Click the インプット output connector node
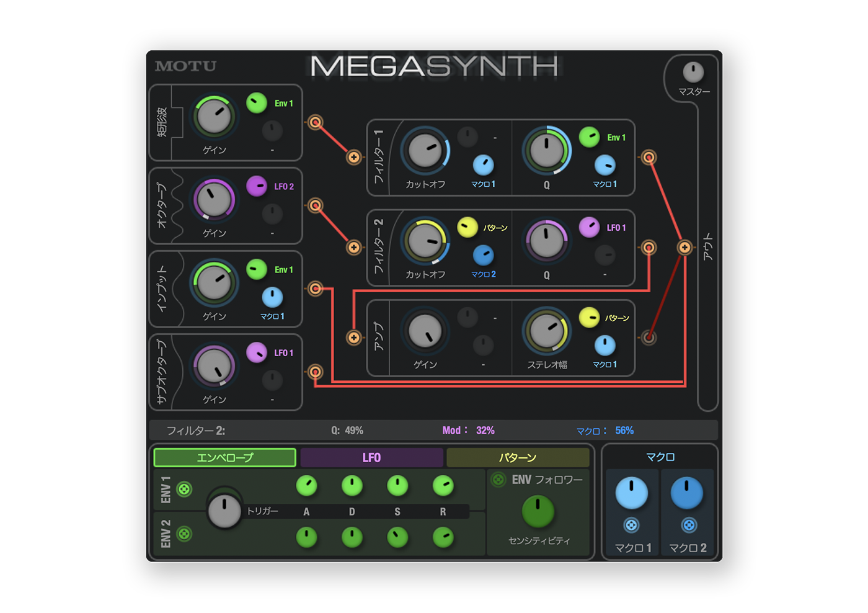The height and width of the screenshot is (613, 868). 316,289
